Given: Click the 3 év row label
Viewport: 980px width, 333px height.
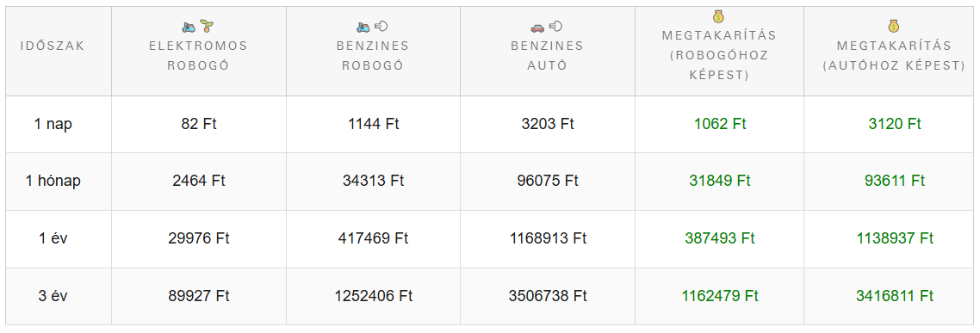Looking at the screenshot, I should [53, 295].
